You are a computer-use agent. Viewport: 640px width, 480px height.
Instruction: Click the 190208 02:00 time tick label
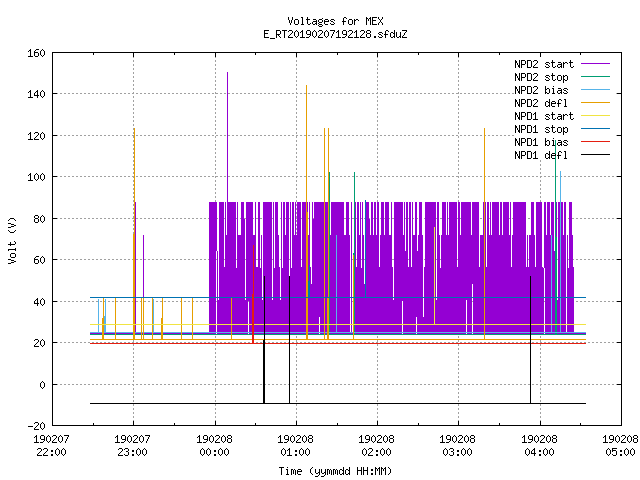point(376,446)
